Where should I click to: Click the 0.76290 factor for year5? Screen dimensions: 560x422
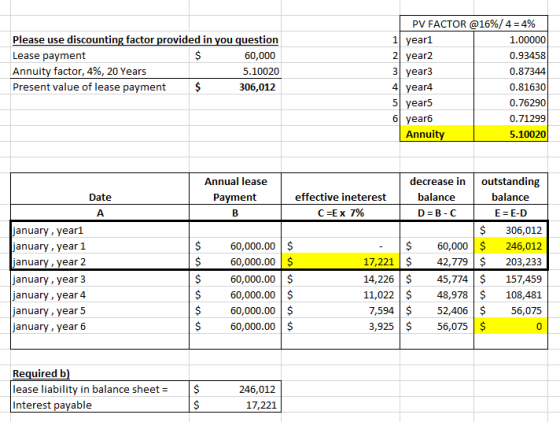click(511, 103)
